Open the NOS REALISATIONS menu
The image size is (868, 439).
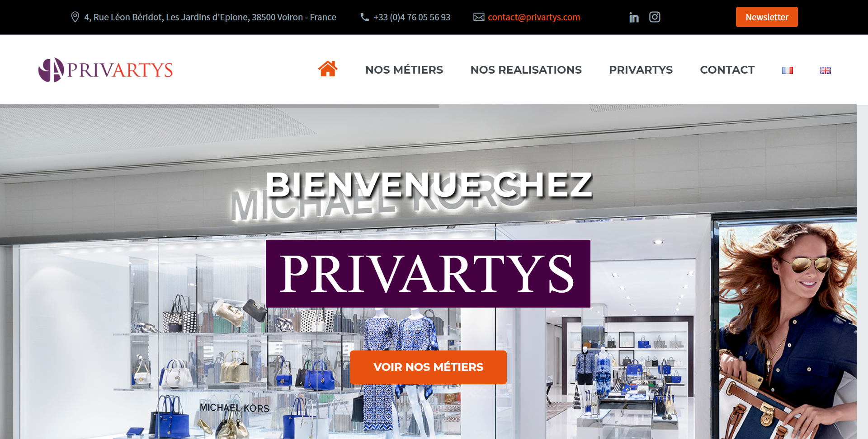[x=526, y=70]
